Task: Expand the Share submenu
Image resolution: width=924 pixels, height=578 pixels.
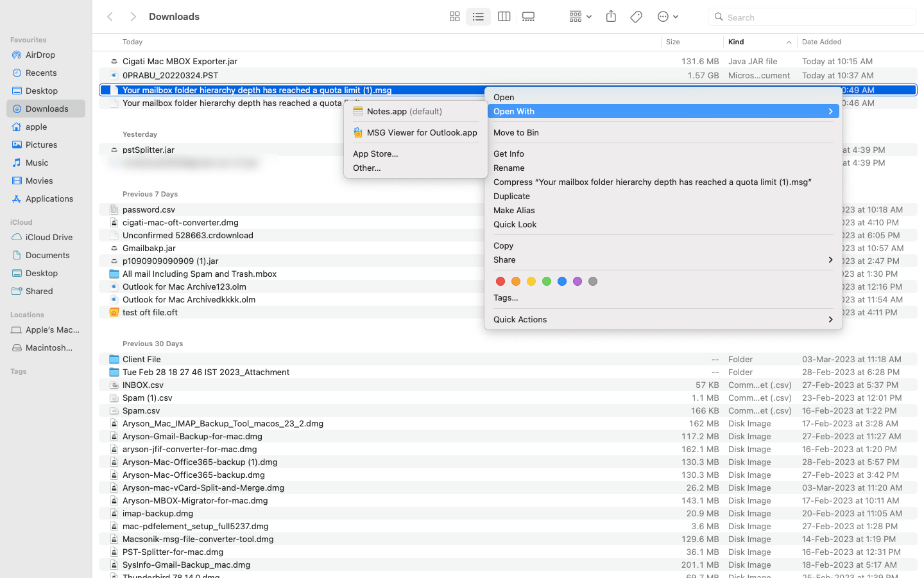Action: pos(663,259)
